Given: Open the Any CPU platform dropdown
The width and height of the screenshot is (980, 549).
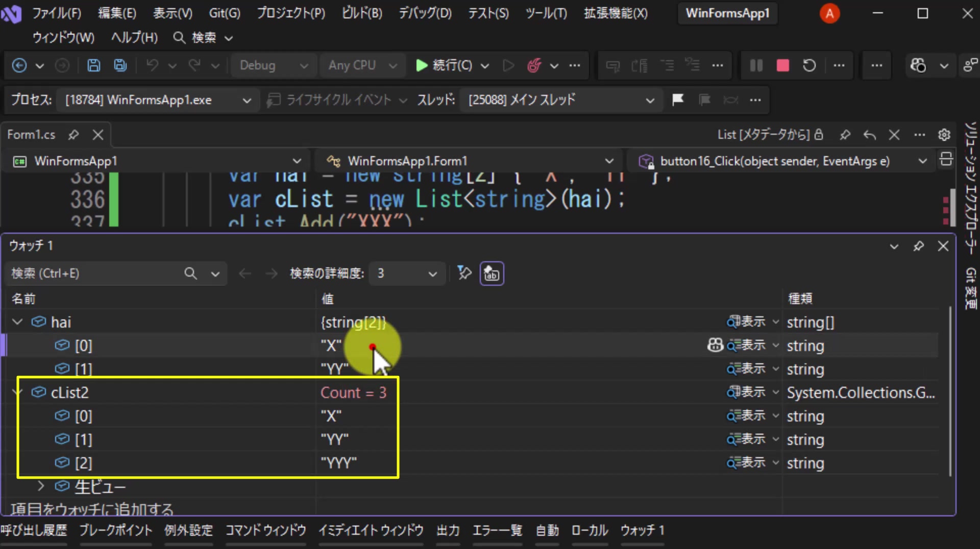Looking at the screenshot, I should point(362,65).
